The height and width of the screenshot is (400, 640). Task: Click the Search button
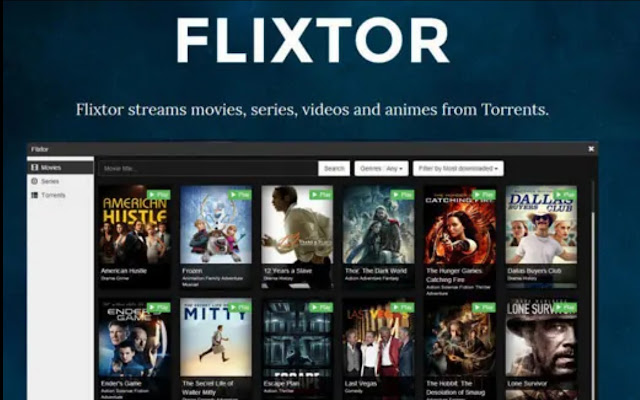coord(334,168)
